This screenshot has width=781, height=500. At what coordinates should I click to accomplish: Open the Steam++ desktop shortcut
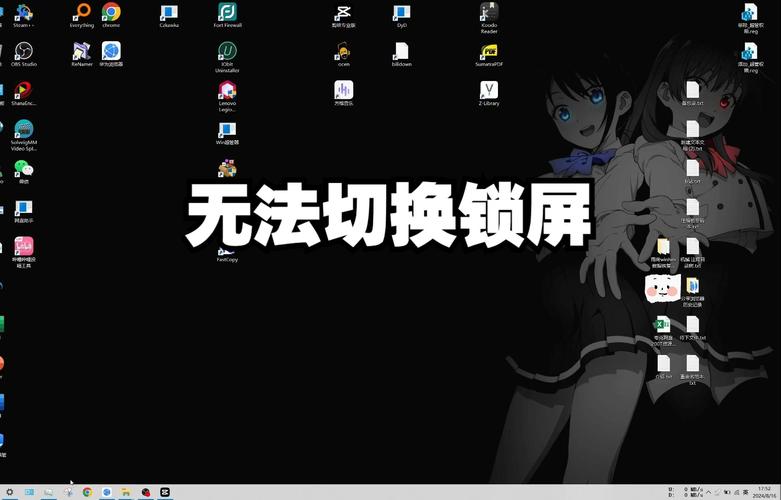click(x=23, y=16)
